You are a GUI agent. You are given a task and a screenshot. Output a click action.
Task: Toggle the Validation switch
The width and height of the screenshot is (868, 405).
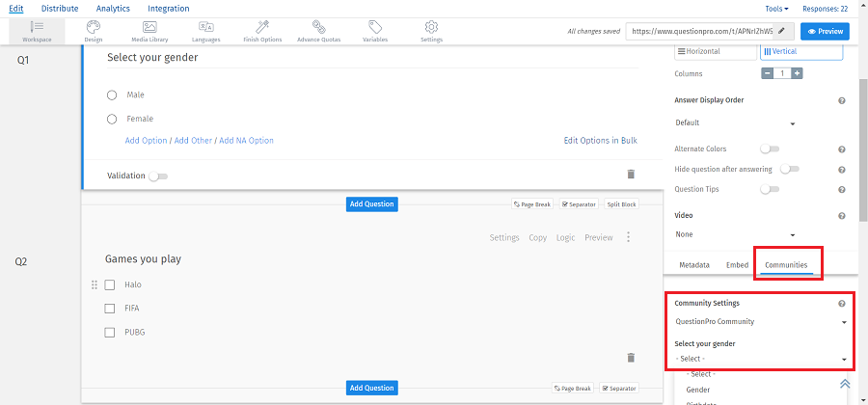click(x=158, y=175)
